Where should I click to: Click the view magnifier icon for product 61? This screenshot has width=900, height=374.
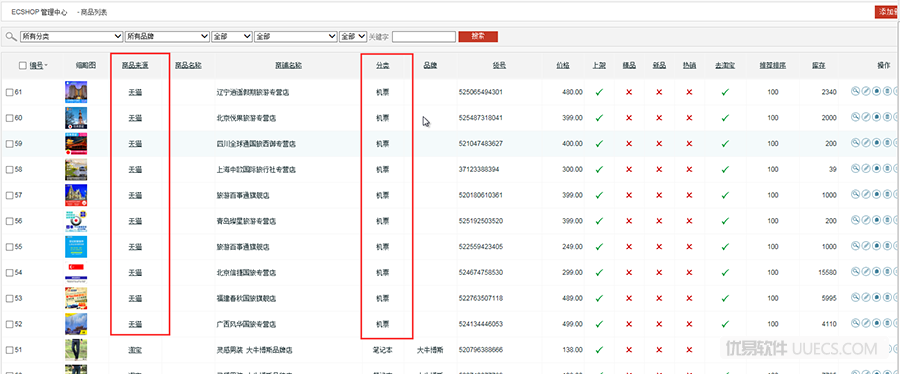[855, 91]
